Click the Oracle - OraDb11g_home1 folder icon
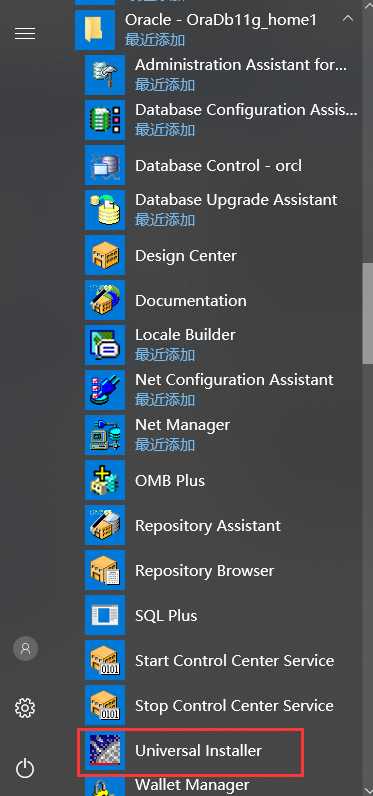Screen dimensions: 373x796 pyautogui.click(x=95, y=30)
